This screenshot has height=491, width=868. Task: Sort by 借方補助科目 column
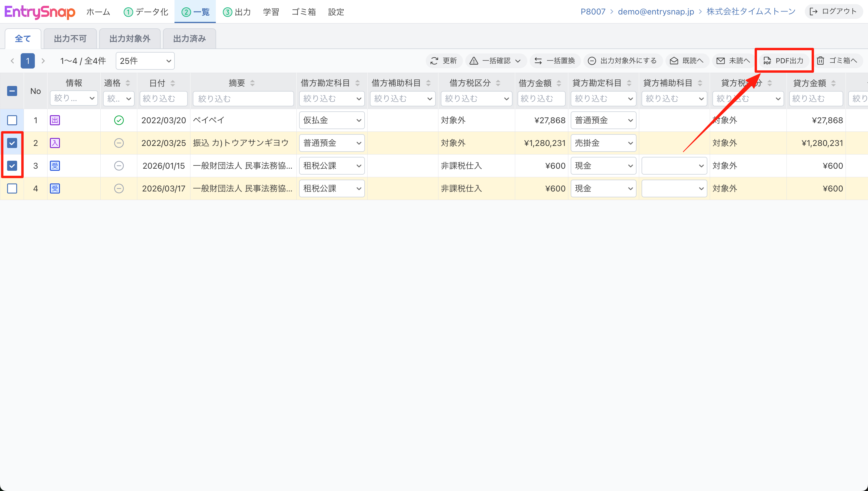click(x=428, y=83)
